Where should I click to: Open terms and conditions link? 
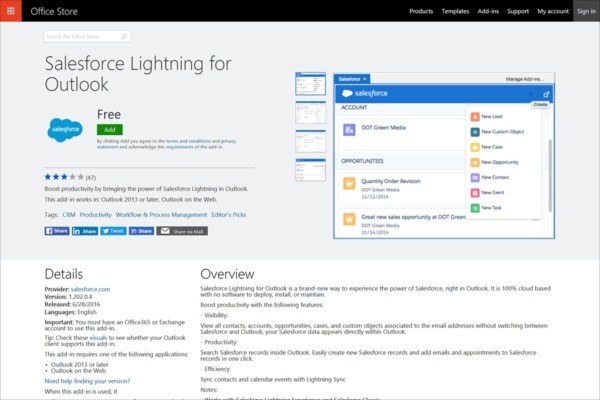pos(188,141)
